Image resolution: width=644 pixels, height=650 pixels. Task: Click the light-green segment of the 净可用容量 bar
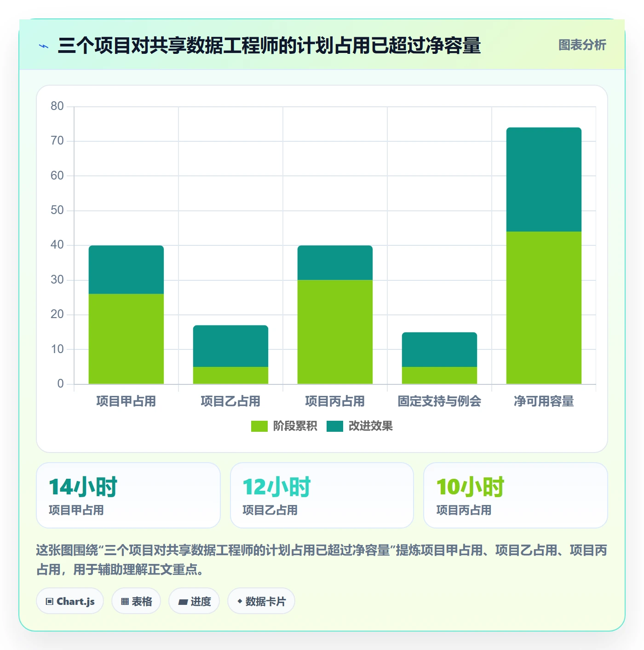544,308
